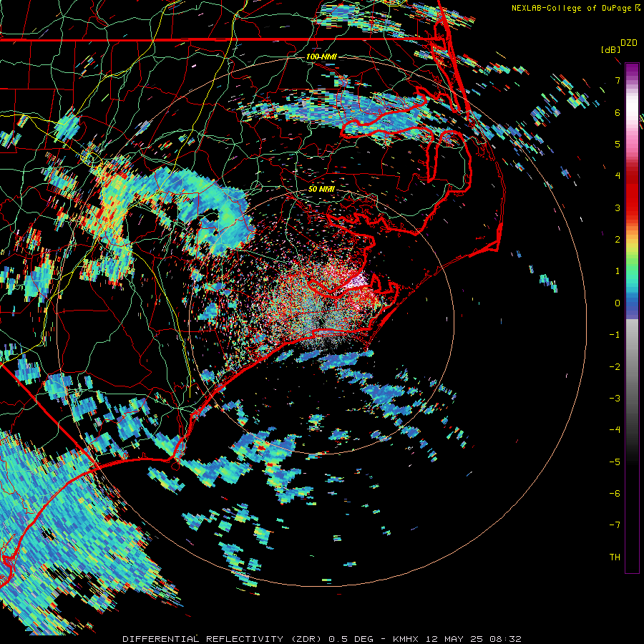
Task: Click the 4 dB value on the scale
Action: pyautogui.click(x=618, y=176)
